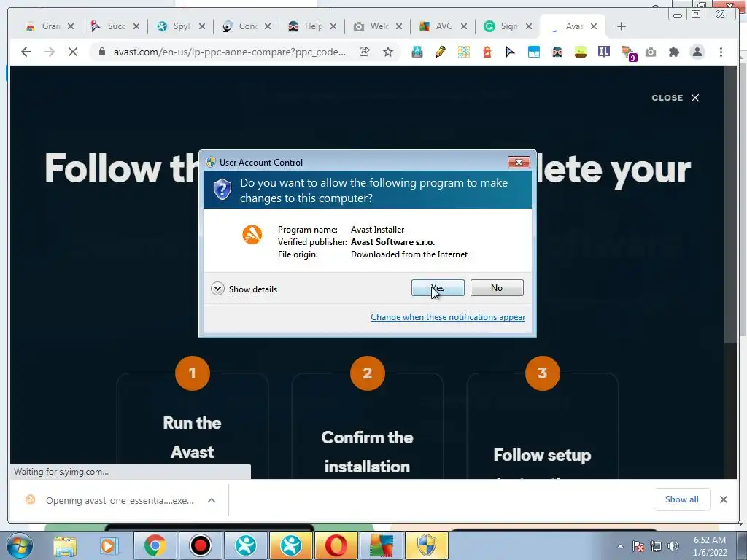This screenshot has height=560, width=747.
Task: Click the avast_one_essentia exe download item
Action: click(111, 500)
